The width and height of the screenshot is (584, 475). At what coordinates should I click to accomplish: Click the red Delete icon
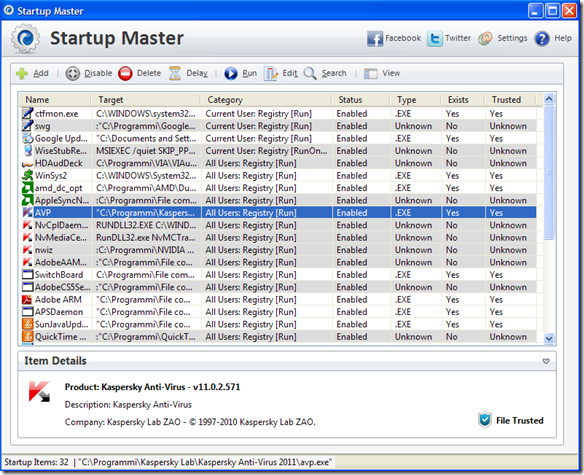[125, 73]
